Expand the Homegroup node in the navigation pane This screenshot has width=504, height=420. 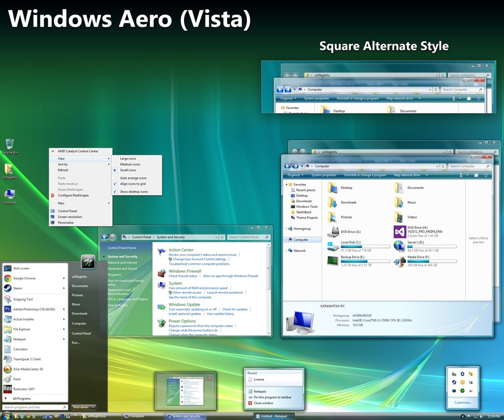pos(286,228)
